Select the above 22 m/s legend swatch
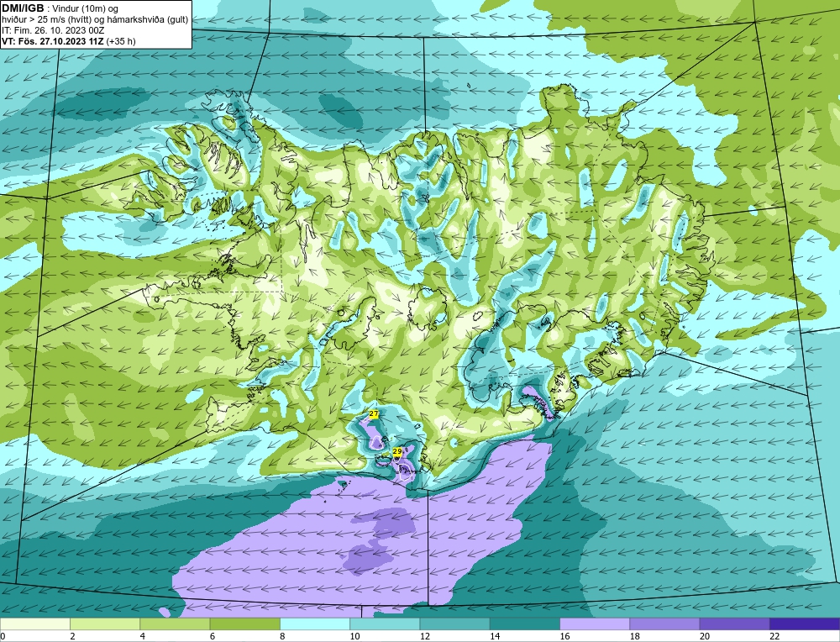Screen dimensions: 840x642 click(x=805, y=624)
